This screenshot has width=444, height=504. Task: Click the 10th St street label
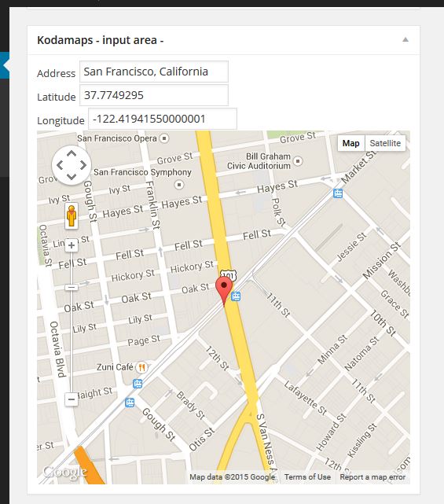383,322
